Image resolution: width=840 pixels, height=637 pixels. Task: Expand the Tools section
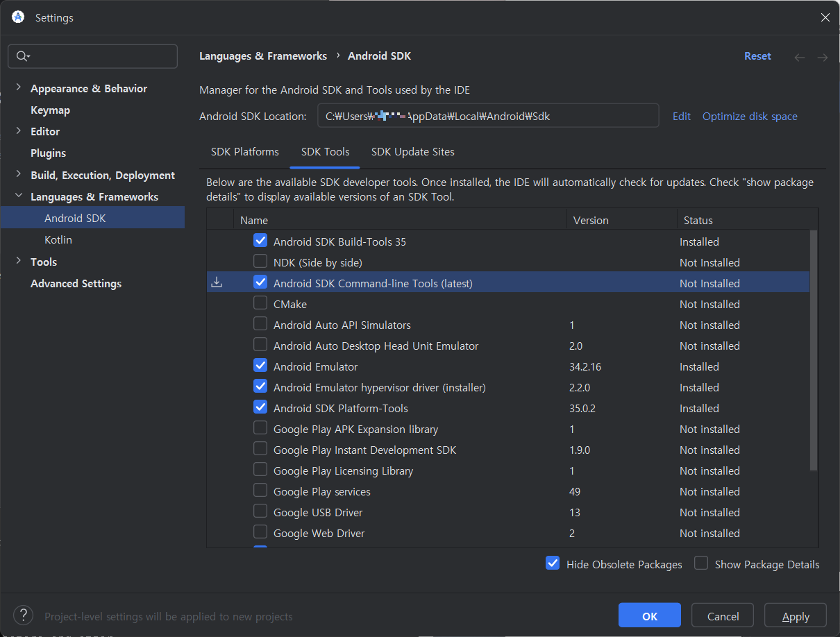click(18, 262)
